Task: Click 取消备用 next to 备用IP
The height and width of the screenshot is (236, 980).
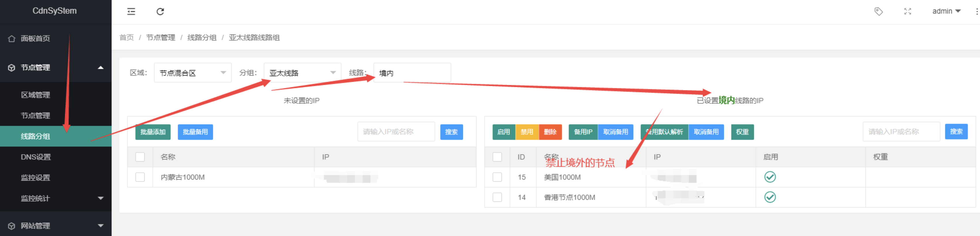Action: (616, 132)
